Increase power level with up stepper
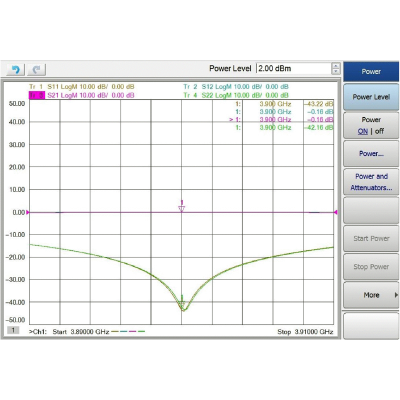 tap(336, 65)
